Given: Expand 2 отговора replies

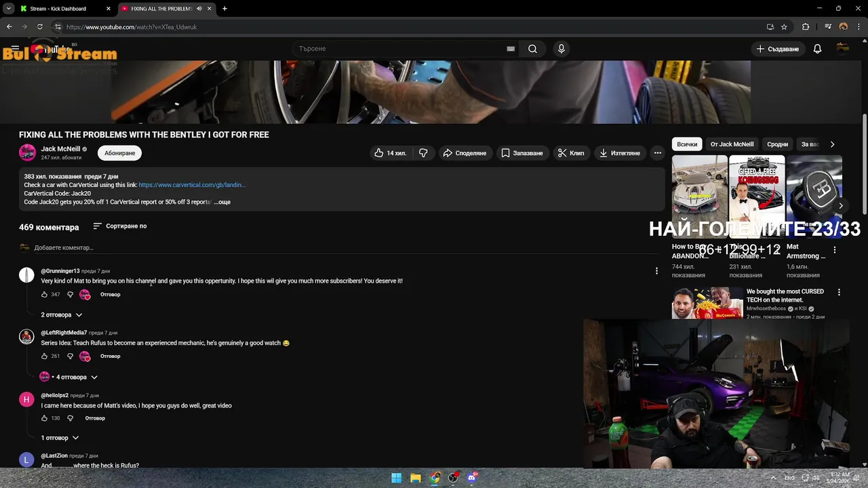Looking at the screenshot, I should pos(62,314).
